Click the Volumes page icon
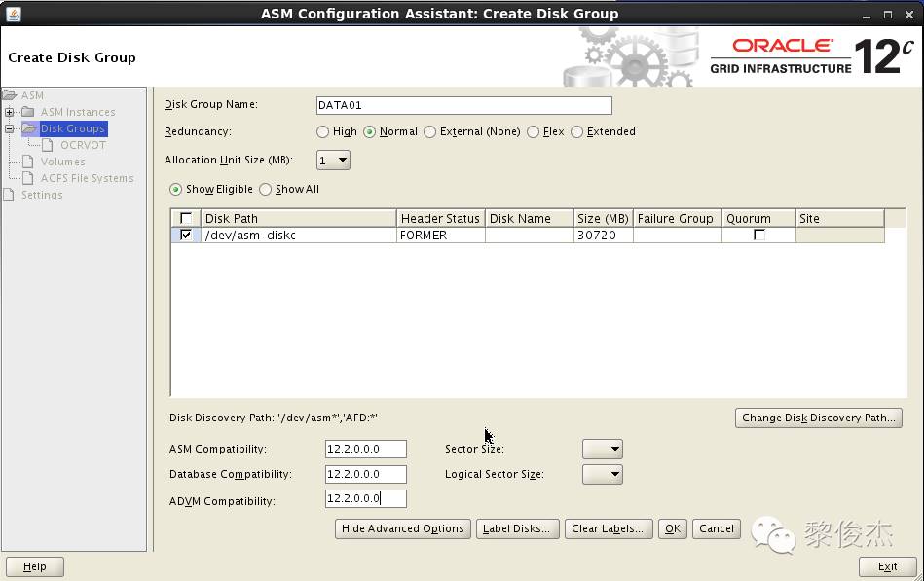Image resolution: width=924 pixels, height=581 pixels. click(x=27, y=161)
